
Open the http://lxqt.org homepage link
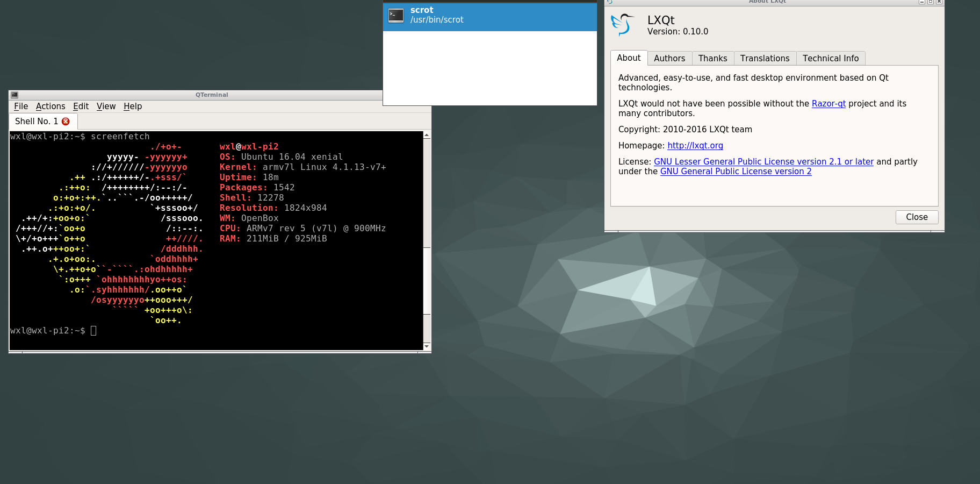695,146
